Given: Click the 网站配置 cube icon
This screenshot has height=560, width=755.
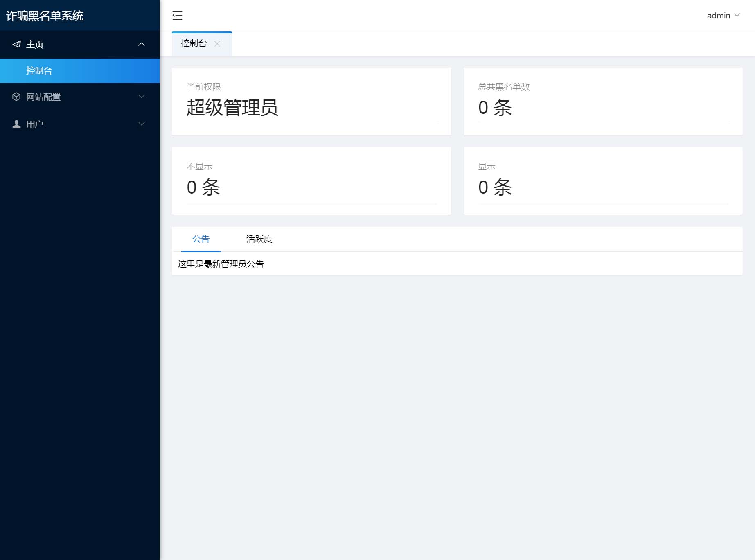Looking at the screenshot, I should [x=16, y=97].
